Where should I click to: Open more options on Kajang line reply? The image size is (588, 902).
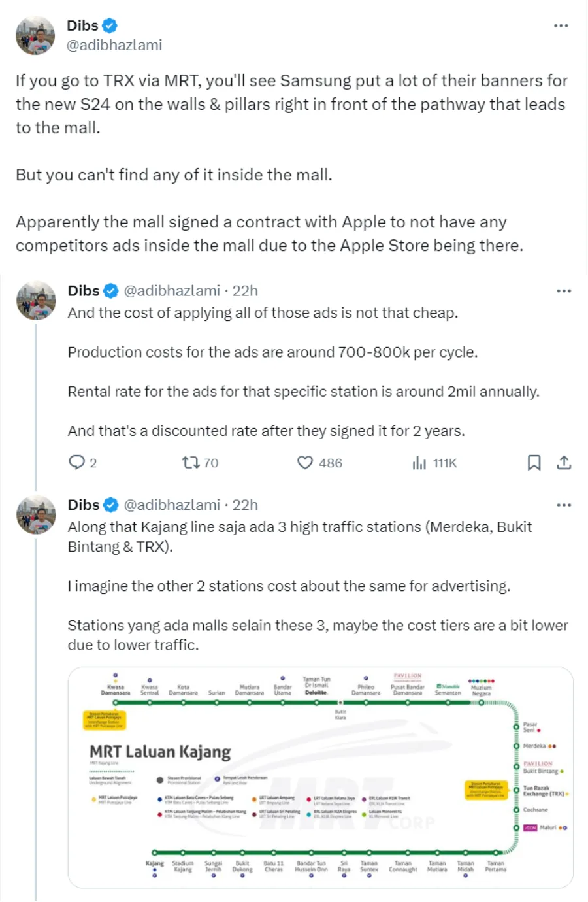pos(564,505)
